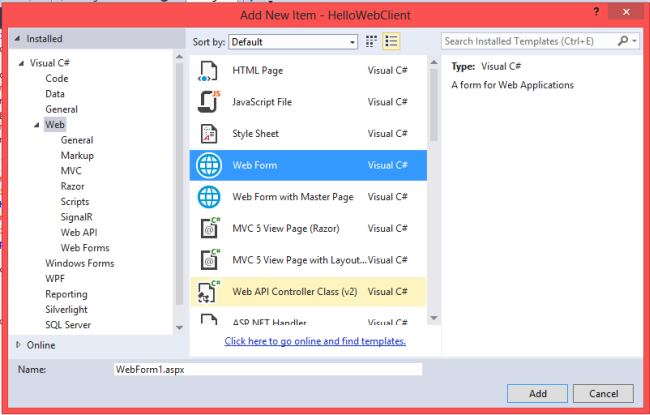Viewport: 650px width, 415px height.
Task: Open the dialog help question mark
Action: [x=596, y=12]
